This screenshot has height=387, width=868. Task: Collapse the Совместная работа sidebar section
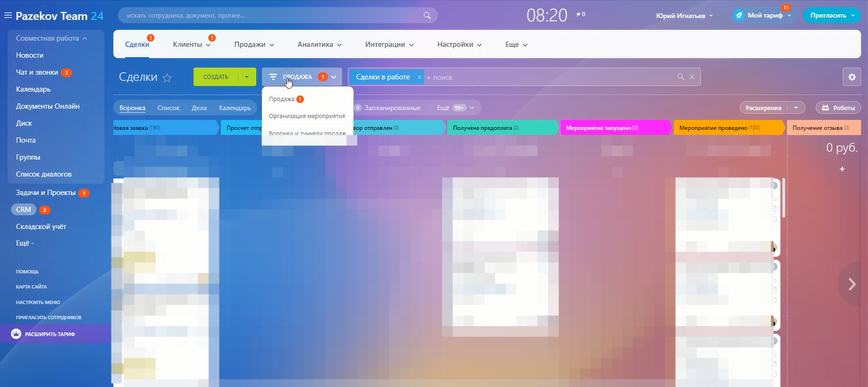(85, 39)
